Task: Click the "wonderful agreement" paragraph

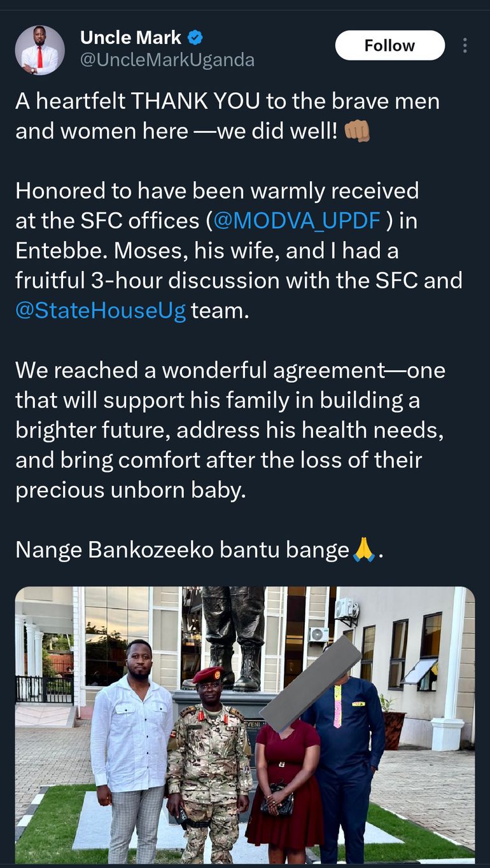Action: (229, 430)
